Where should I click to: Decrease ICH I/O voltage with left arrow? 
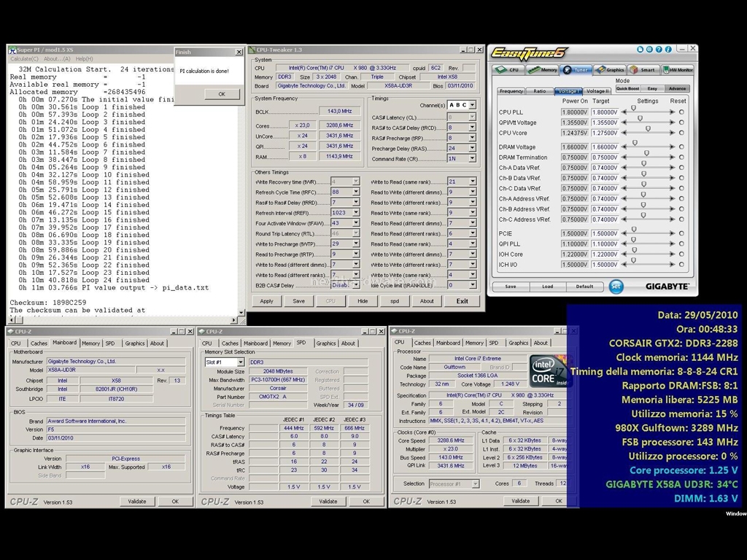click(624, 265)
